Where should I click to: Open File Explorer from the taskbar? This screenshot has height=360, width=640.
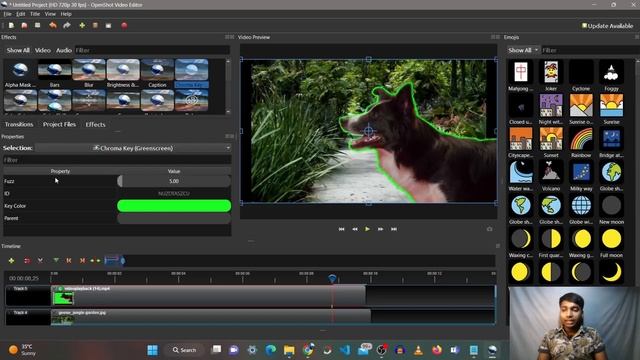pyautogui.click(x=289, y=350)
